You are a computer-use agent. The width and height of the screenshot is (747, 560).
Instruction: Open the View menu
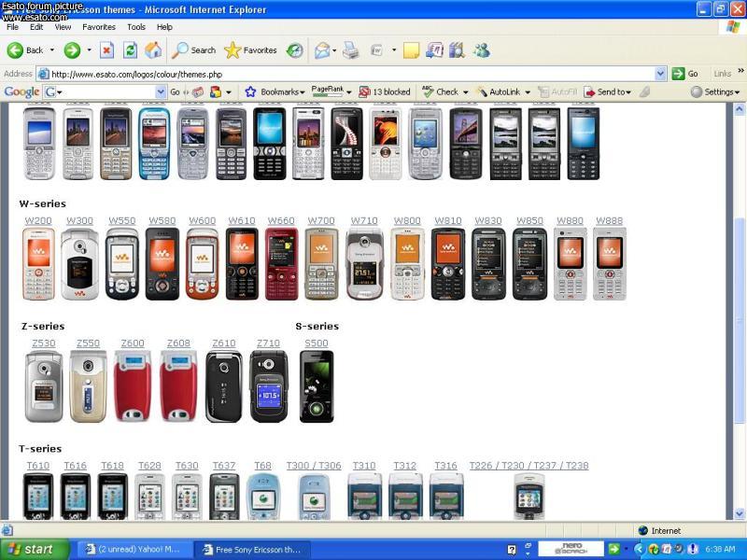tap(63, 27)
